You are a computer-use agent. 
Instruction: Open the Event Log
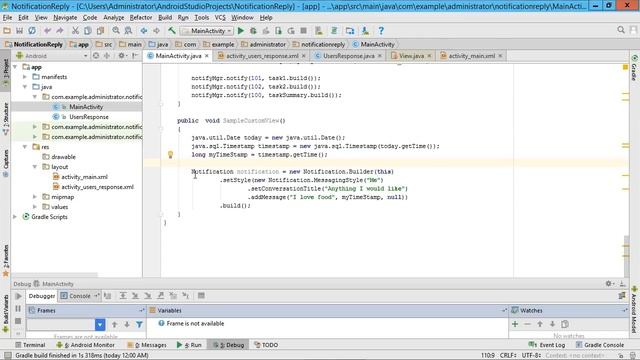click(x=547, y=345)
